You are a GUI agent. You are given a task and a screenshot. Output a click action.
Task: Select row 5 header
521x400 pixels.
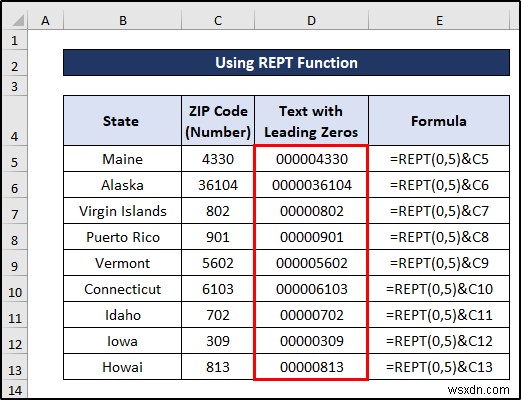[x=15, y=159]
